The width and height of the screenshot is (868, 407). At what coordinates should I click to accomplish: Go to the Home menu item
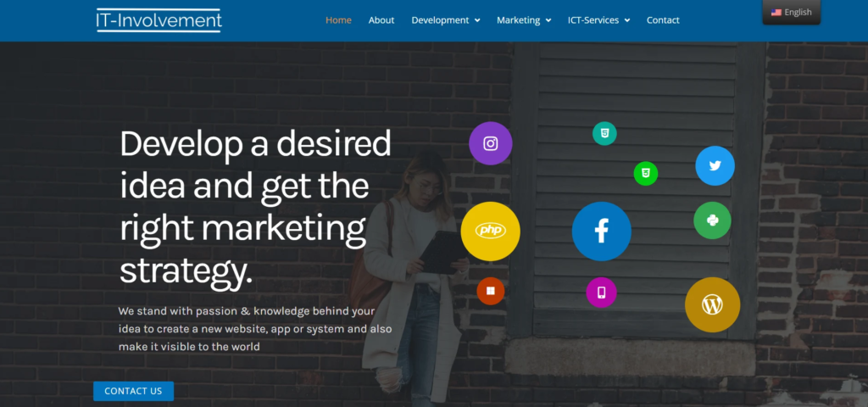[x=338, y=20]
